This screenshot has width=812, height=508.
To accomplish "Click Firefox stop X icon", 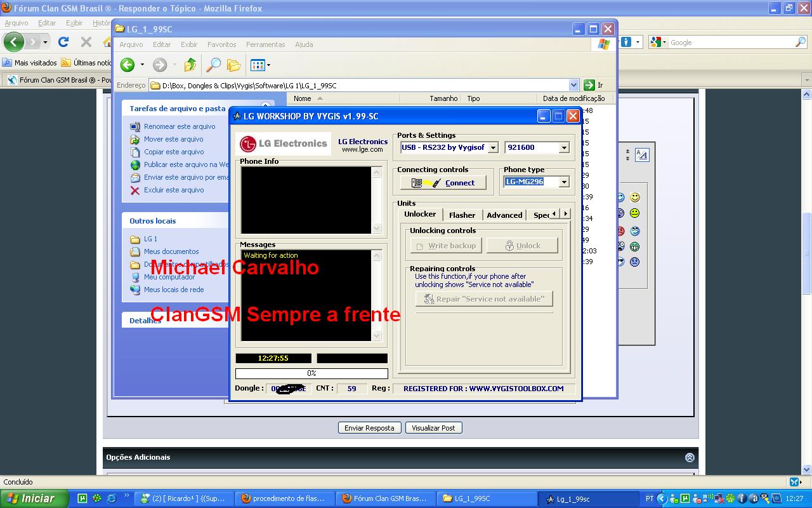I will (86, 42).
